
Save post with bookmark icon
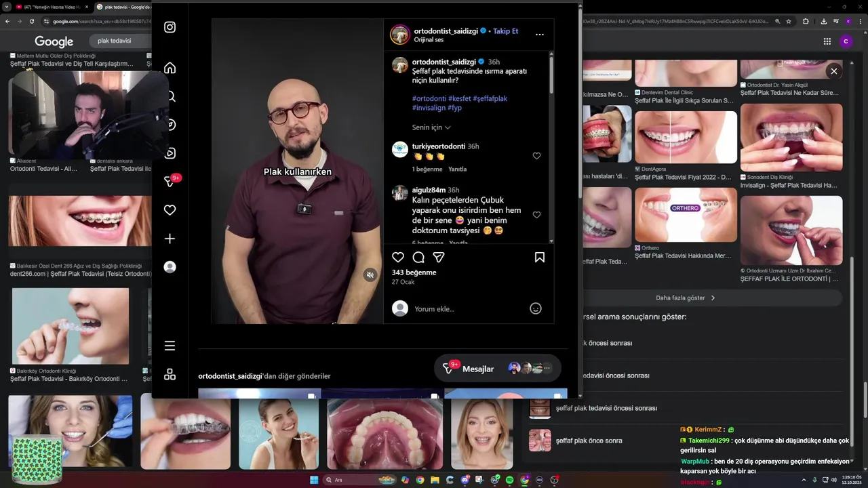tap(540, 257)
